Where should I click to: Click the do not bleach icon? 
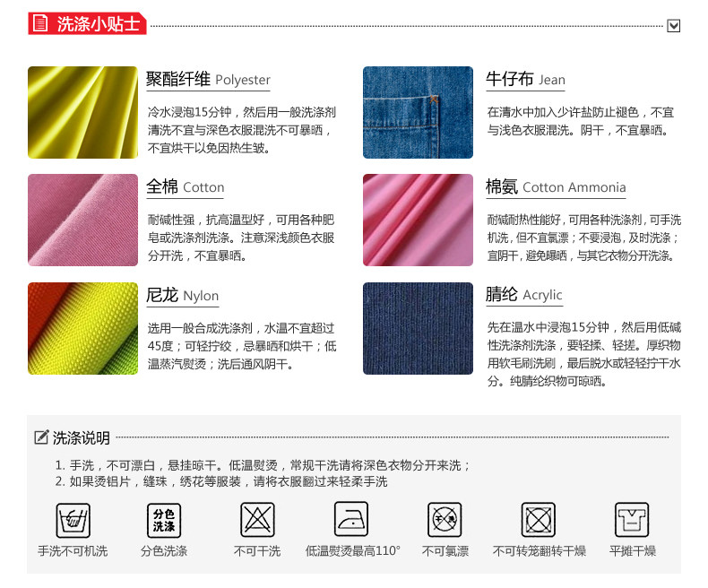(445, 519)
